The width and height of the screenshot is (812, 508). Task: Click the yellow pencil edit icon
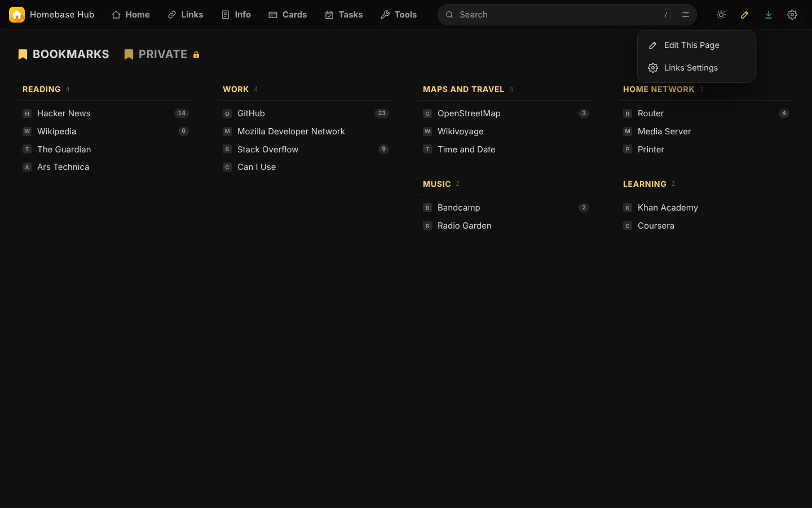(x=745, y=15)
